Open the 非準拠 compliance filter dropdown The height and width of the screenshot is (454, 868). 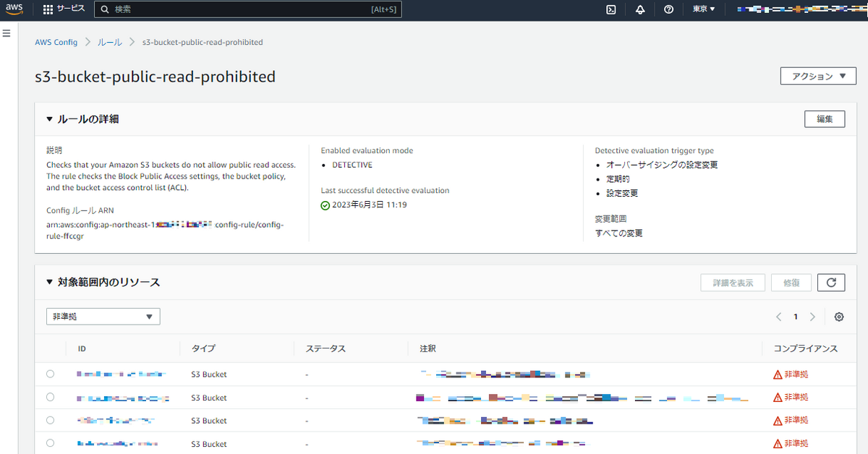[x=103, y=317]
